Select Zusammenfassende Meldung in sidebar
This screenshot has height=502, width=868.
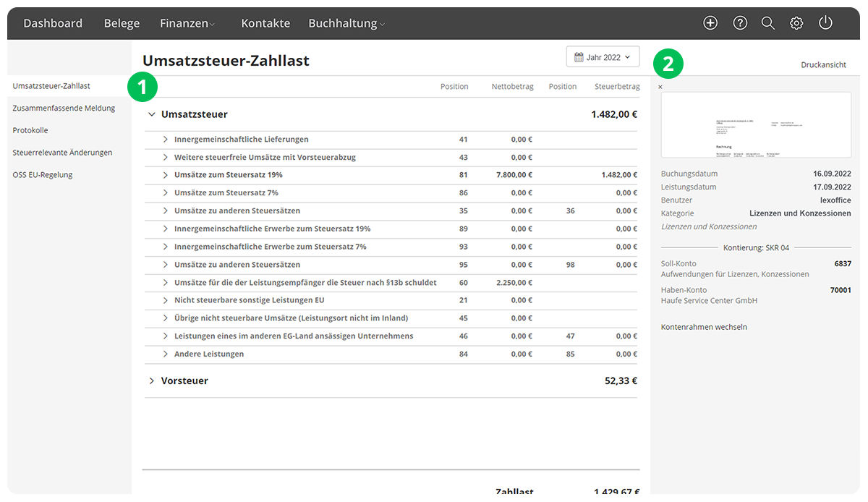64,109
